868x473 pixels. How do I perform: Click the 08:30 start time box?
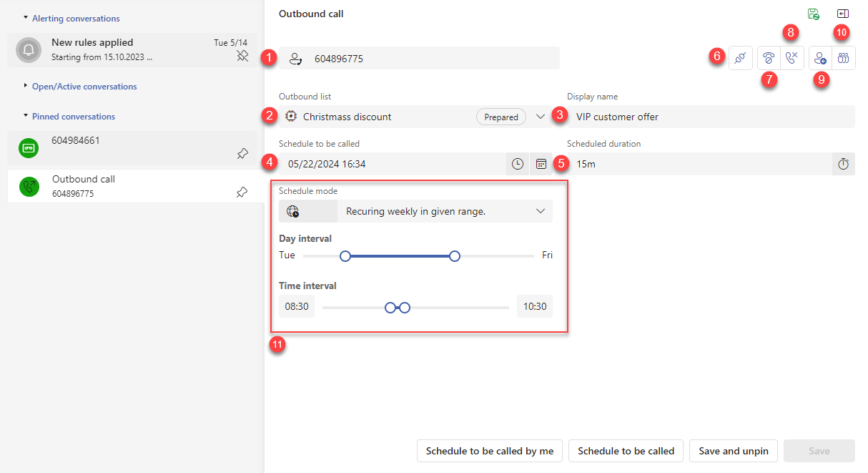297,306
